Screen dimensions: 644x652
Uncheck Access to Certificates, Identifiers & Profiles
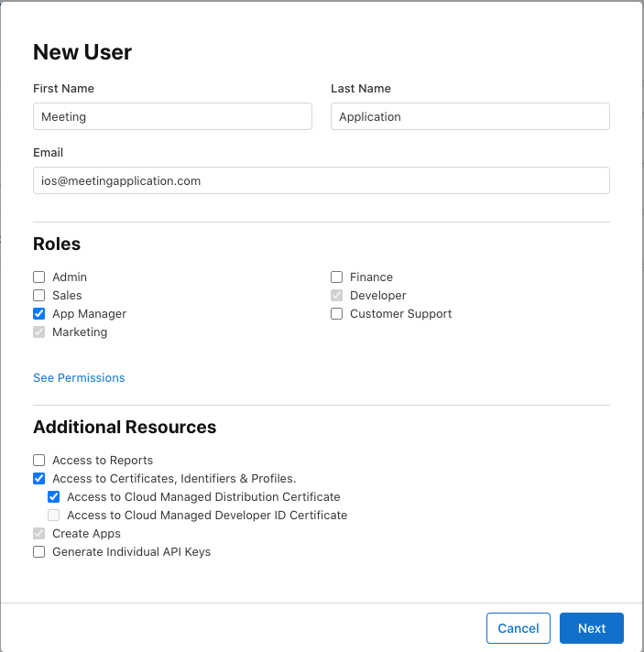point(38,478)
